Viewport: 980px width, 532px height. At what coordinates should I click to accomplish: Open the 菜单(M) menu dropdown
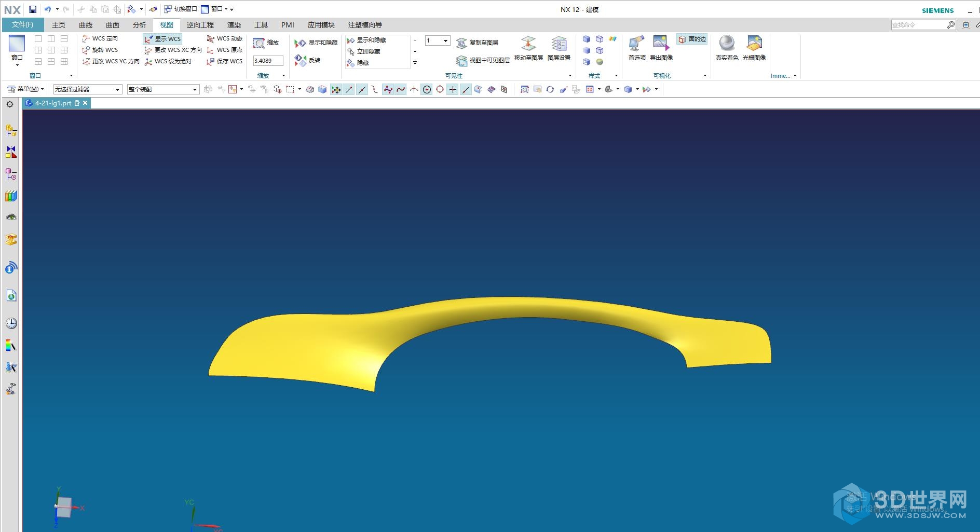(x=25, y=89)
